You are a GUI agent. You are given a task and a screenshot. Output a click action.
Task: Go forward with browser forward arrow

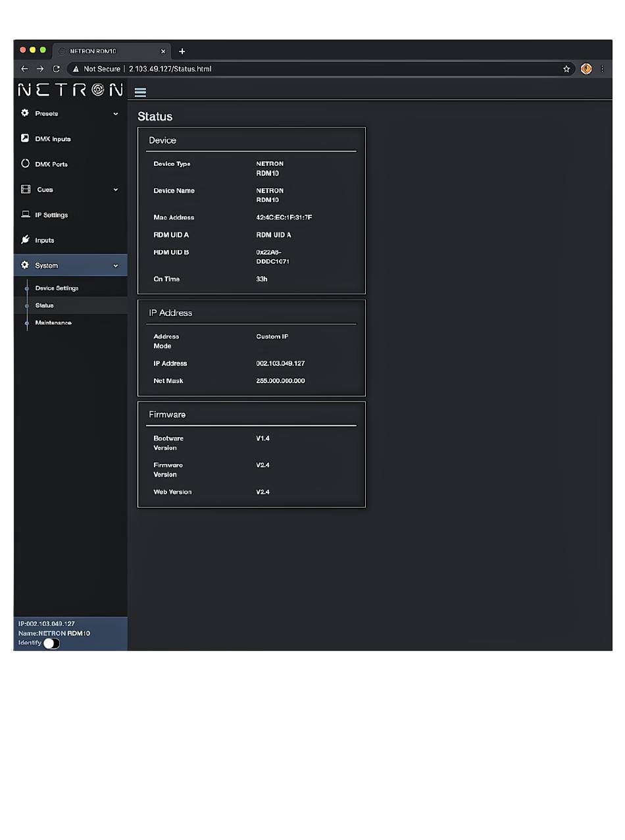40,68
